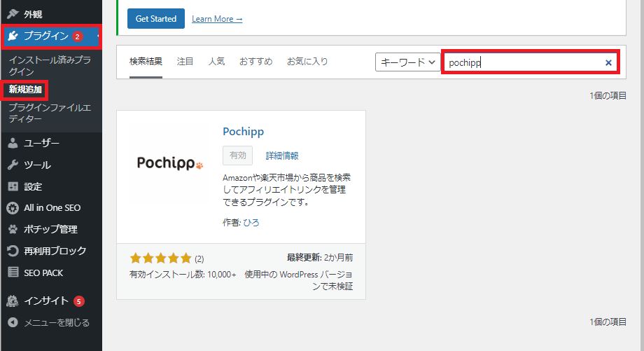Open author ひろ link
The height and width of the screenshot is (351, 644).
click(251, 223)
